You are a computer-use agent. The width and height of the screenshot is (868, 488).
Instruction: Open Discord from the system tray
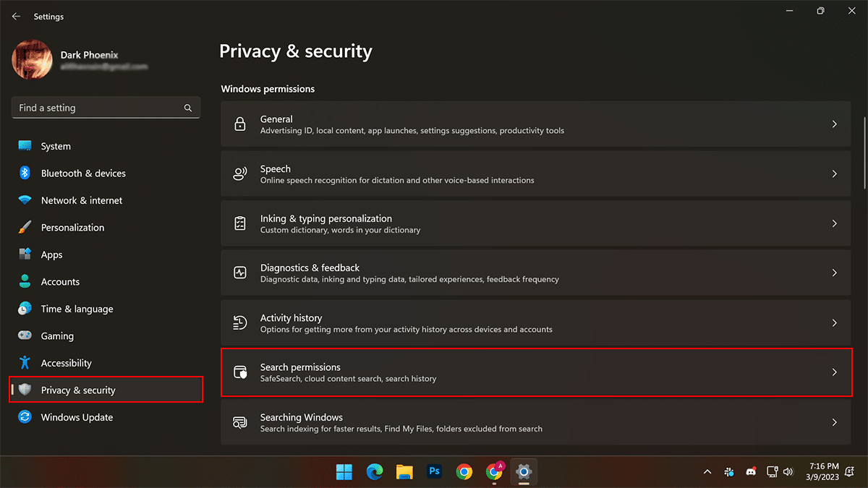[751, 471]
